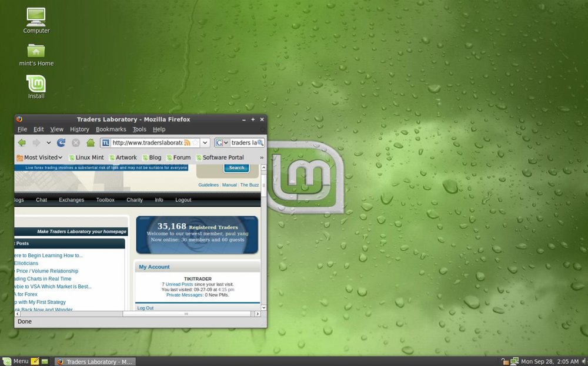Open Linux Mint bookmark in toolbar
The height and width of the screenshot is (366, 588).
[x=86, y=157]
